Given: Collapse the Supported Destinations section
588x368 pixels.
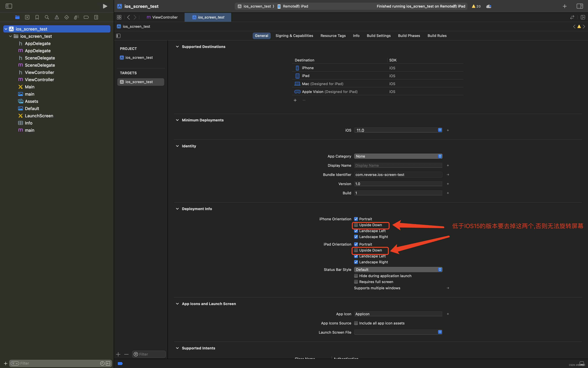Looking at the screenshot, I should (x=177, y=47).
